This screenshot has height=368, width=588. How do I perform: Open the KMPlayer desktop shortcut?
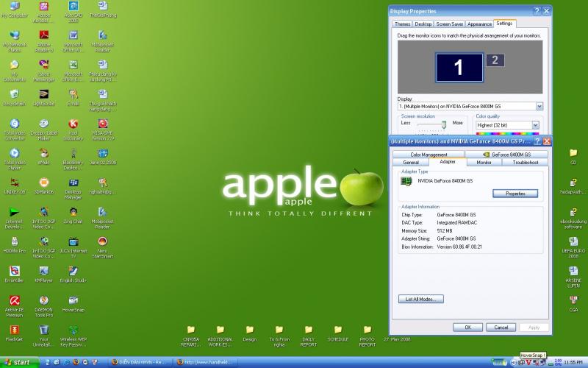(x=43, y=271)
